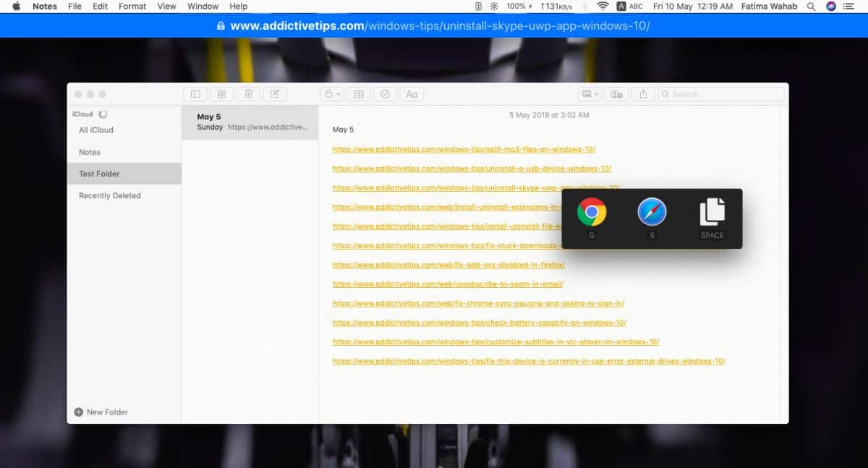Insert a table using toolbar icon
The height and width of the screenshot is (468, 868).
pos(359,94)
